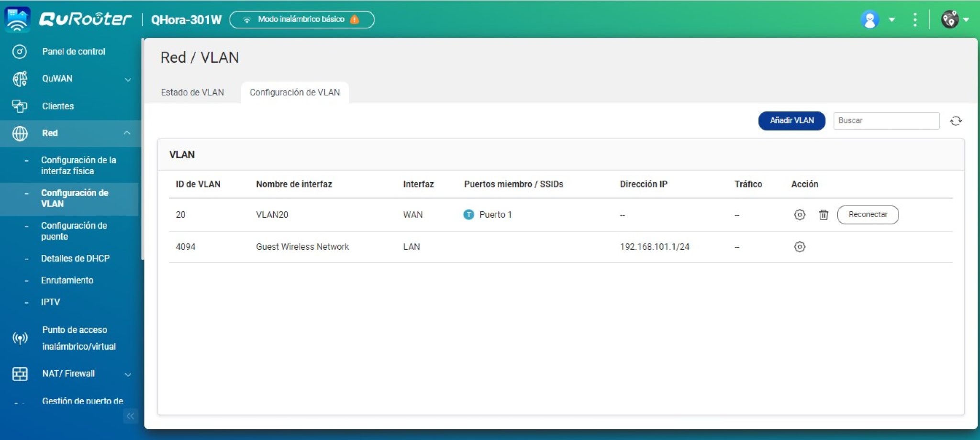Click the Añadir VLAN button
This screenshot has width=980, height=440.
coord(791,121)
